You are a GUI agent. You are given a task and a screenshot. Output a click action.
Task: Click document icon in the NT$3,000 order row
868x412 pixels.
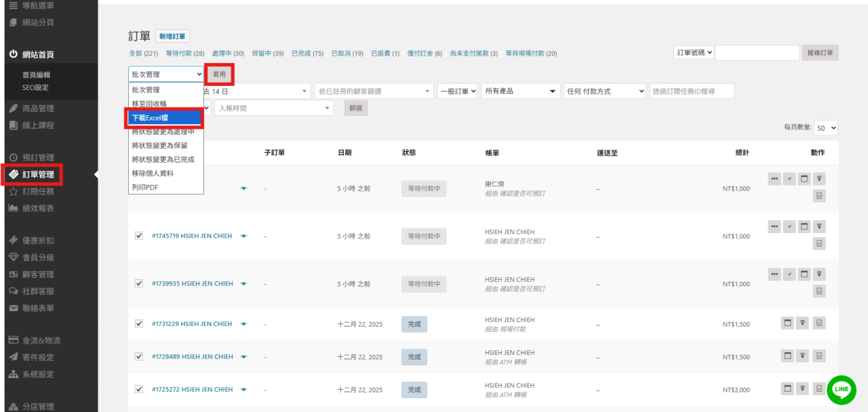point(819,389)
